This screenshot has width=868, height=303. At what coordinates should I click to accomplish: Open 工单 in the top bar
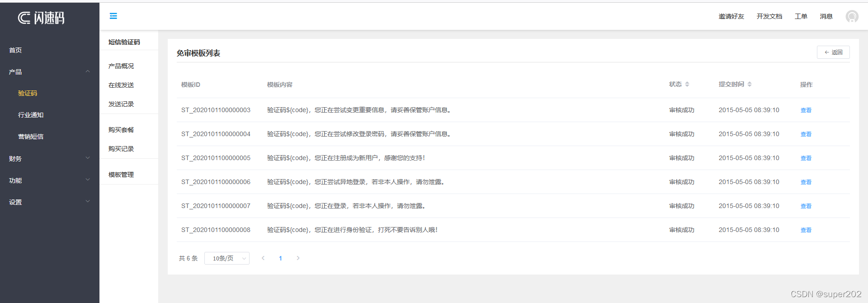(x=801, y=16)
